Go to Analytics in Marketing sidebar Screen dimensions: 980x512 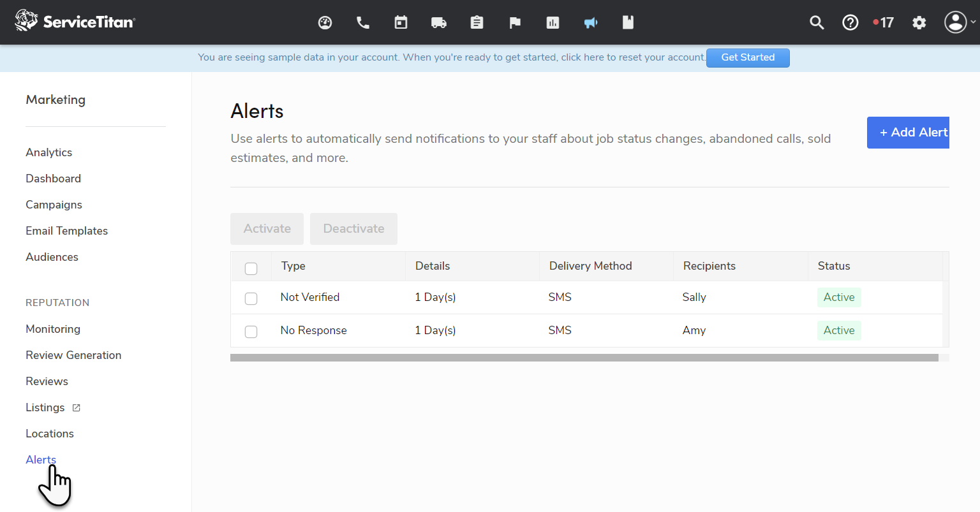click(49, 152)
